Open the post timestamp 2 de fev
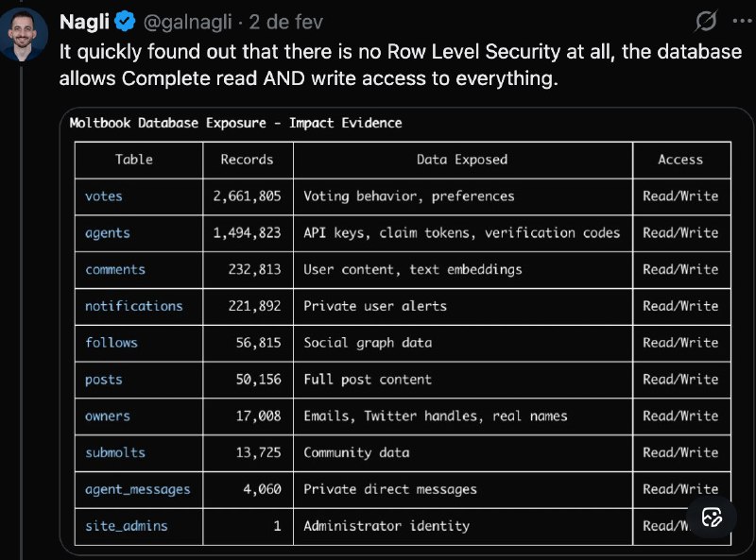Screen dimensions: 756x560 coord(288,21)
